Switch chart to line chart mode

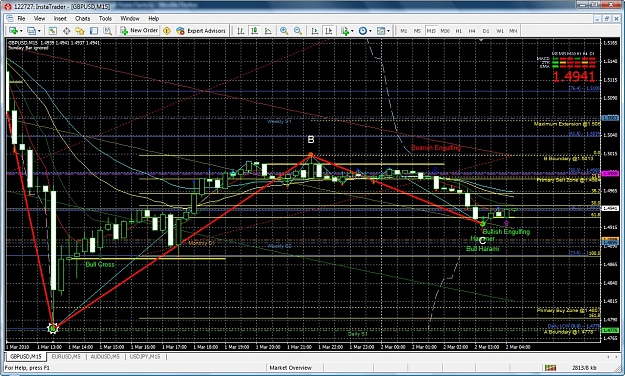pos(268,31)
